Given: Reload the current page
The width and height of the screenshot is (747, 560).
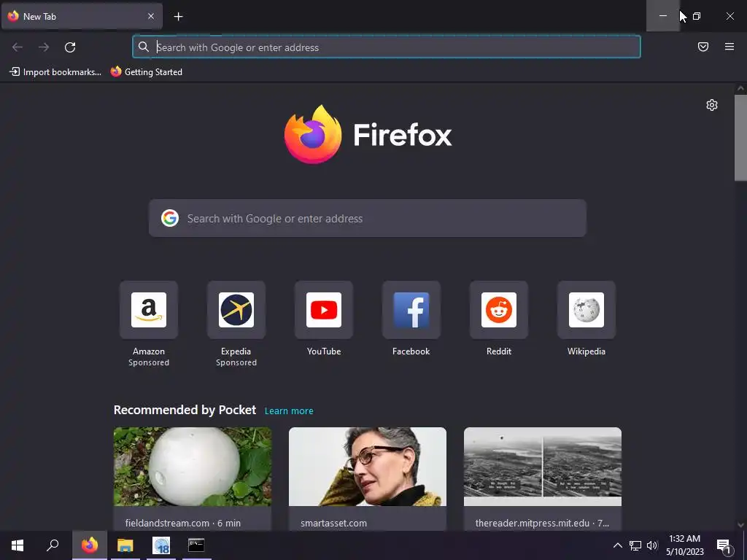Looking at the screenshot, I should coord(70,47).
